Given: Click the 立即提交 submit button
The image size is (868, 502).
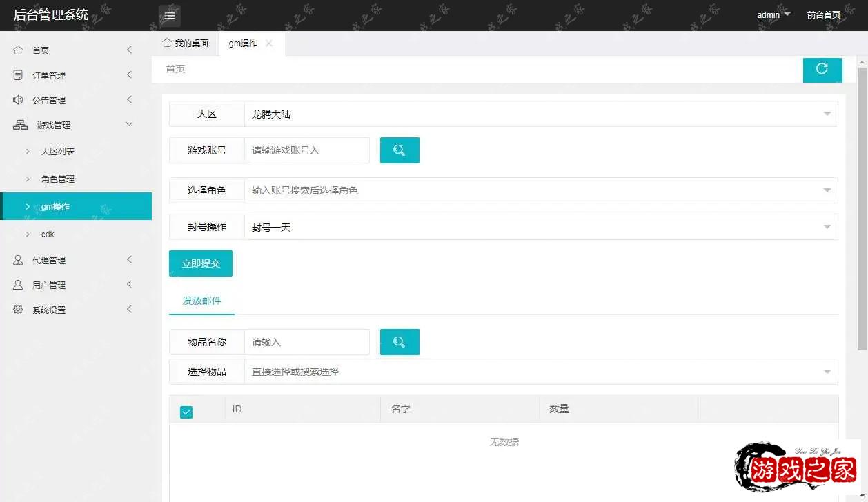Looking at the screenshot, I should point(201,263).
